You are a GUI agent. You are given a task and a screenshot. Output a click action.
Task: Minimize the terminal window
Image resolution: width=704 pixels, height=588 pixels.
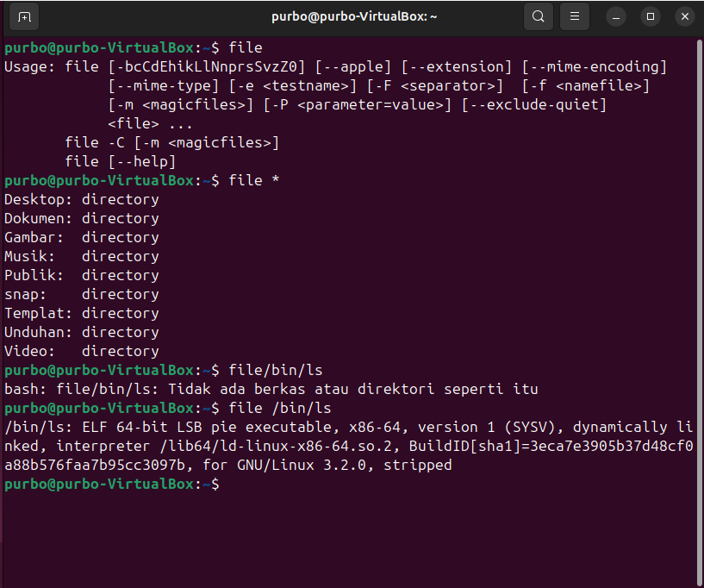point(616,17)
